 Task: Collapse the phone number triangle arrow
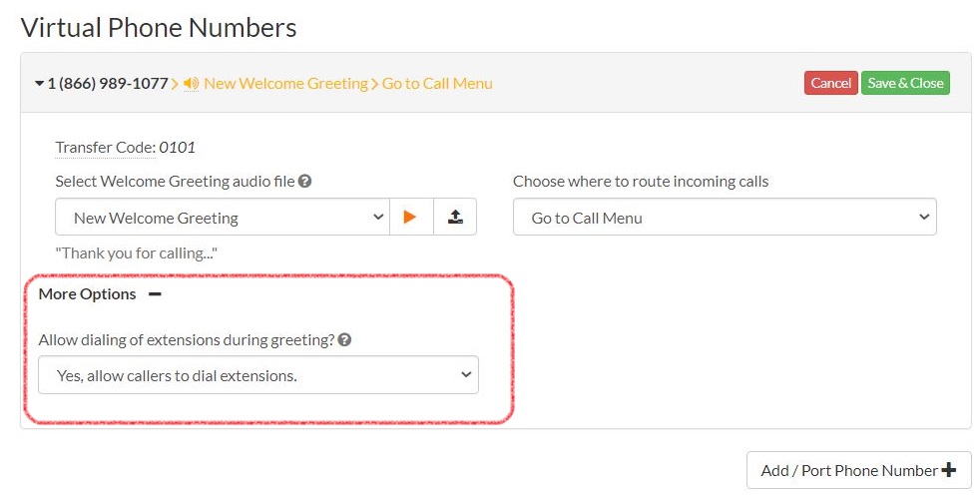[x=39, y=83]
